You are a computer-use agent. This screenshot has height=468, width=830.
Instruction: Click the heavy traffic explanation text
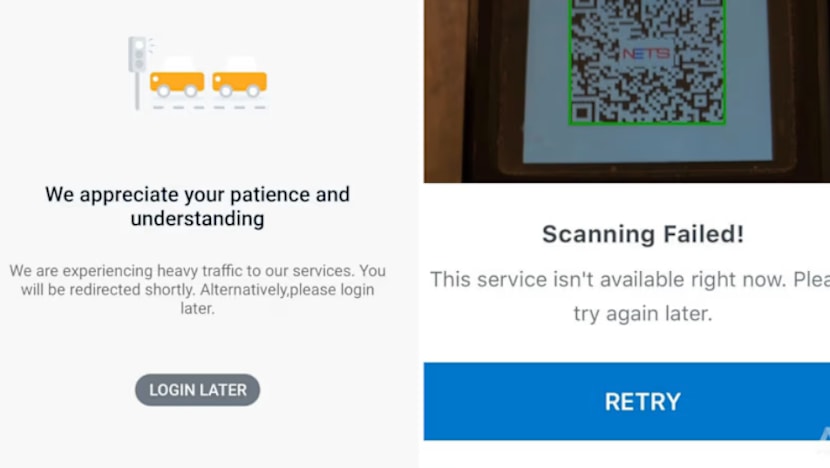pos(197,290)
